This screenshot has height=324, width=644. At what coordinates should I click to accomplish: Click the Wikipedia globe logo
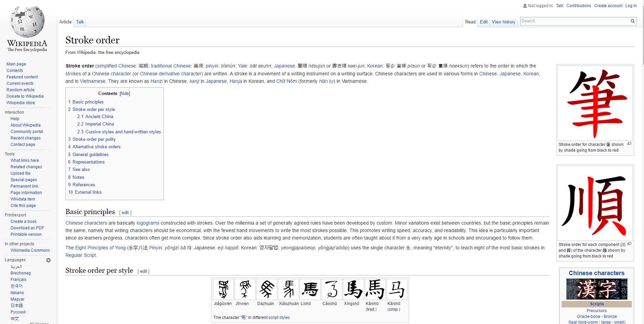pyautogui.click(x=27, y=22)
